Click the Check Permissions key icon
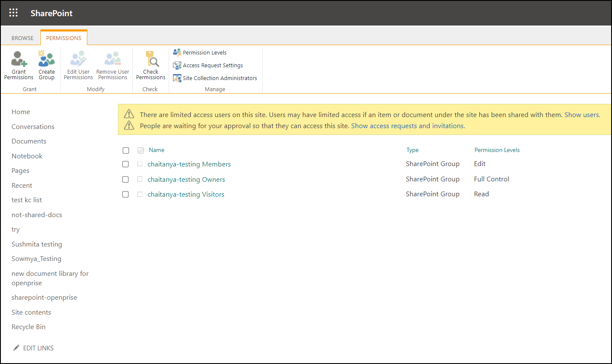 tap(152, 59)
